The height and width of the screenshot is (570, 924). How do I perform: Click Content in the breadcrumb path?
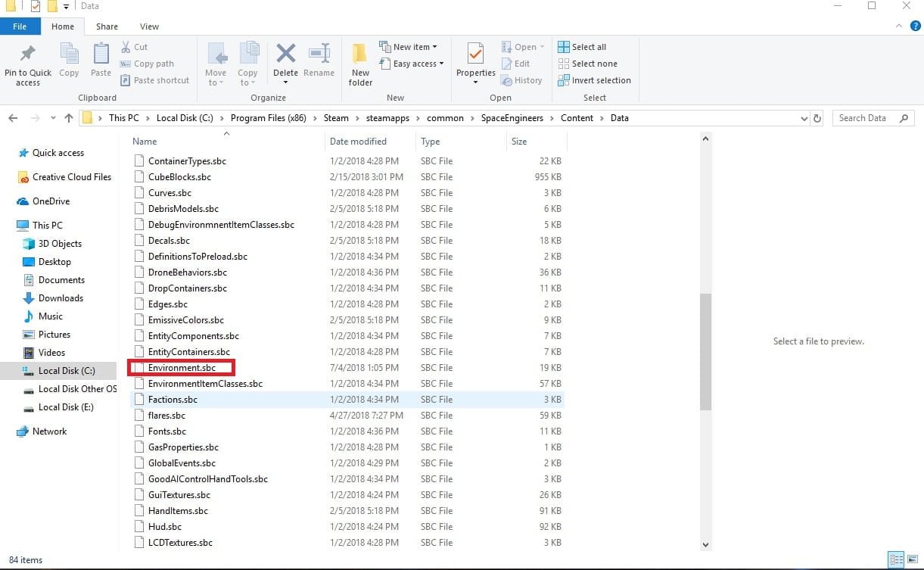pyautogui.click(x=577, y=118)
